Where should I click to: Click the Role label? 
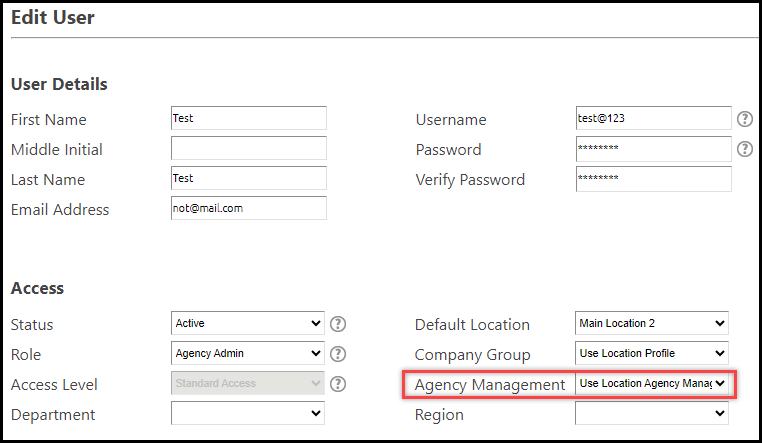click(x=26, y=355)
